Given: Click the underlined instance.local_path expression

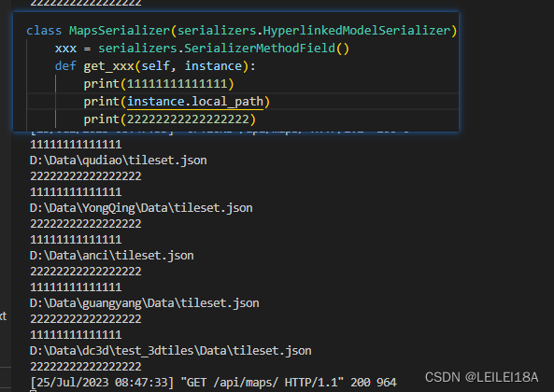Looking at the screenshot, I should [195, 102].
